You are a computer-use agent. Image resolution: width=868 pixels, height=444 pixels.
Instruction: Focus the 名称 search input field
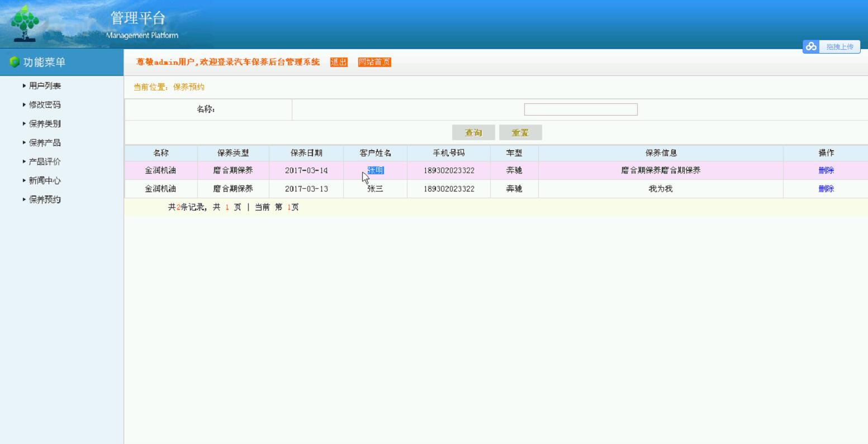581,109
